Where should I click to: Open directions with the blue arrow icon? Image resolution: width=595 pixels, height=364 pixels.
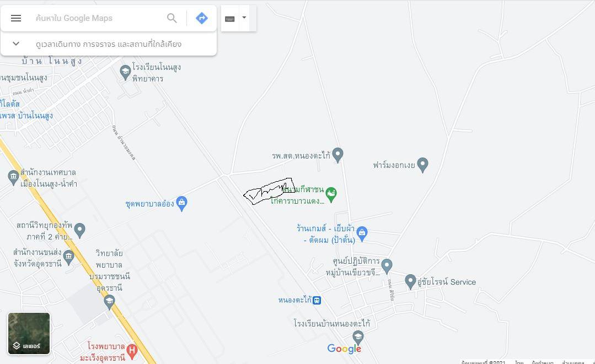click(201, 18)
